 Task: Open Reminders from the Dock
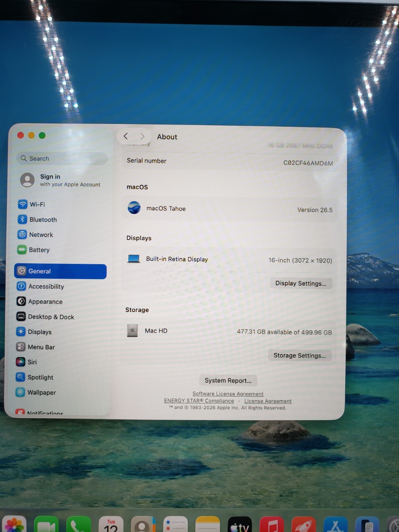point(175,525)
